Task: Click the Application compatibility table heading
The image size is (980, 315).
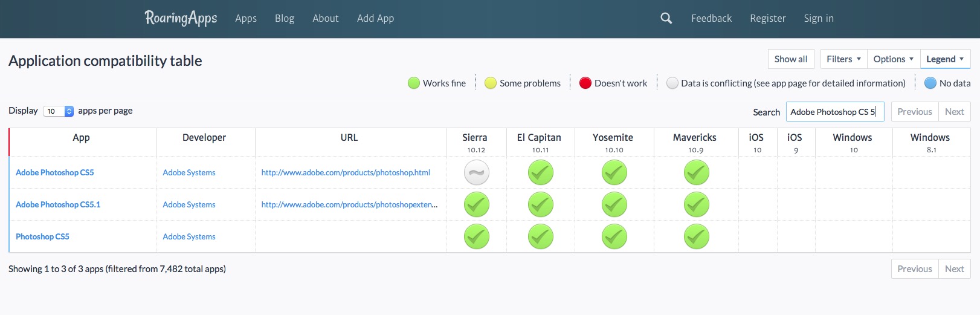Action: [105, 61]
